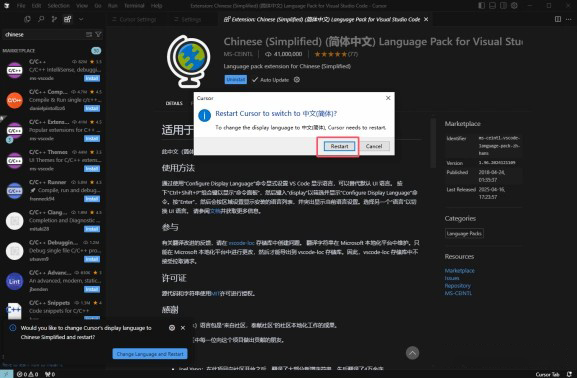578x378 pixels.
Task: Click the scroll-to-top arrow button
Action: pyautogui.click(x=412, y=353)
